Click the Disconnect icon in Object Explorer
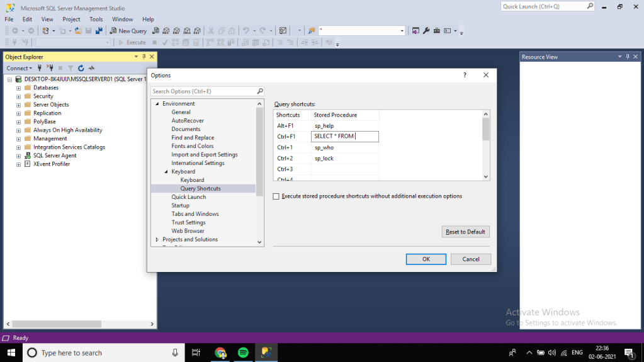The image size is (644, 362). pyautogui.click(x=50, y=68)
